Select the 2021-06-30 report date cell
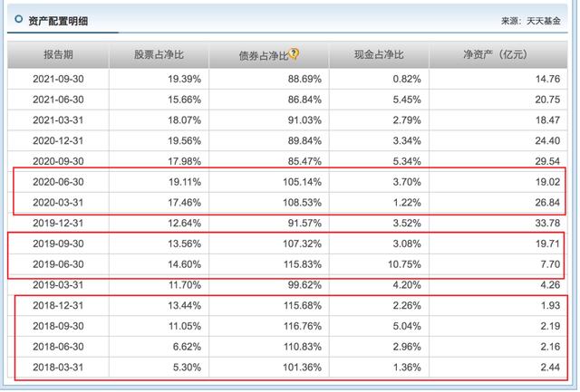Screen dimensions: 580x392 pos(58,100)
